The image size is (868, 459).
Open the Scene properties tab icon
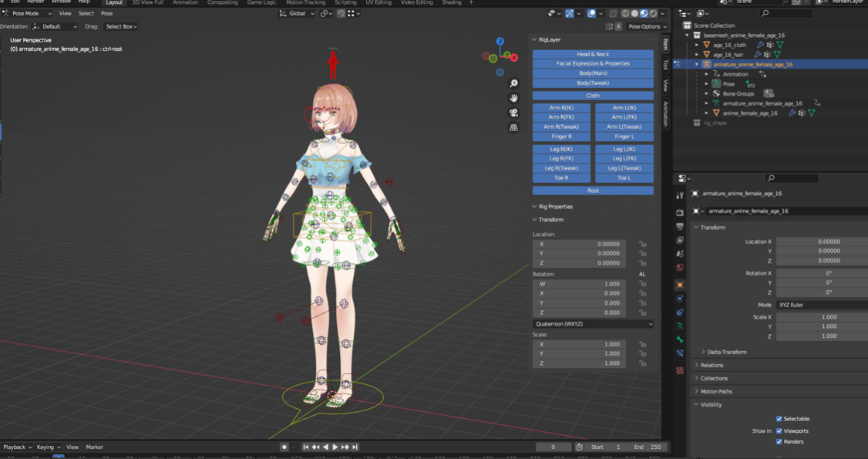pyautogui.click(x=680, y=254)
